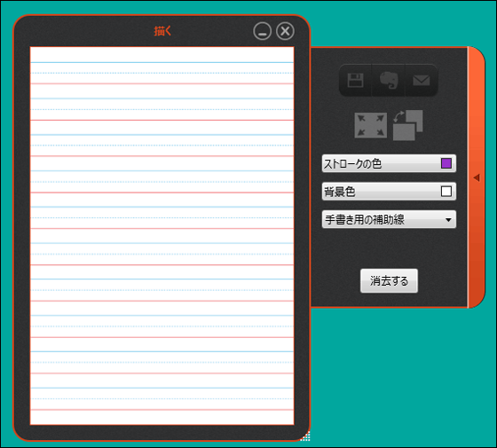Collapse the orange side panel arrow
The image size is (497, 448).
coord(476,177)
